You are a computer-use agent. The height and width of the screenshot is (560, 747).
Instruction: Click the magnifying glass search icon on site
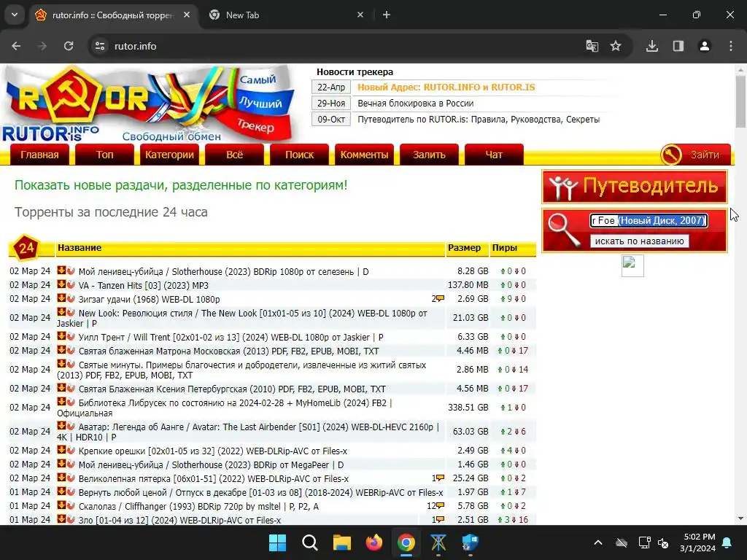point(564,230)
